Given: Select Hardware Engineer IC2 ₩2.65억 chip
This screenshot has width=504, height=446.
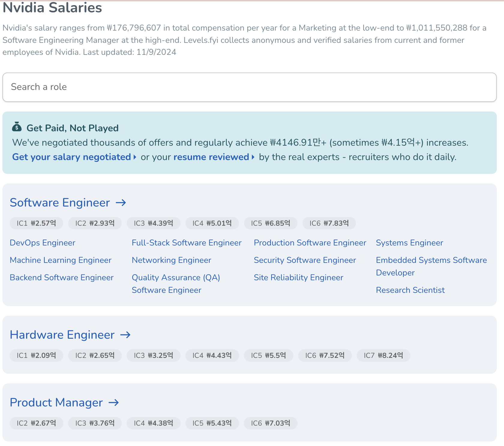Looking at the screenshot, I should click(95, 355).
